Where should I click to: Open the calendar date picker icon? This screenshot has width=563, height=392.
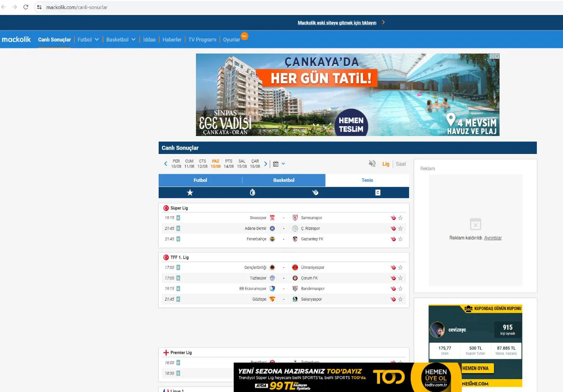tap(276, 164)
